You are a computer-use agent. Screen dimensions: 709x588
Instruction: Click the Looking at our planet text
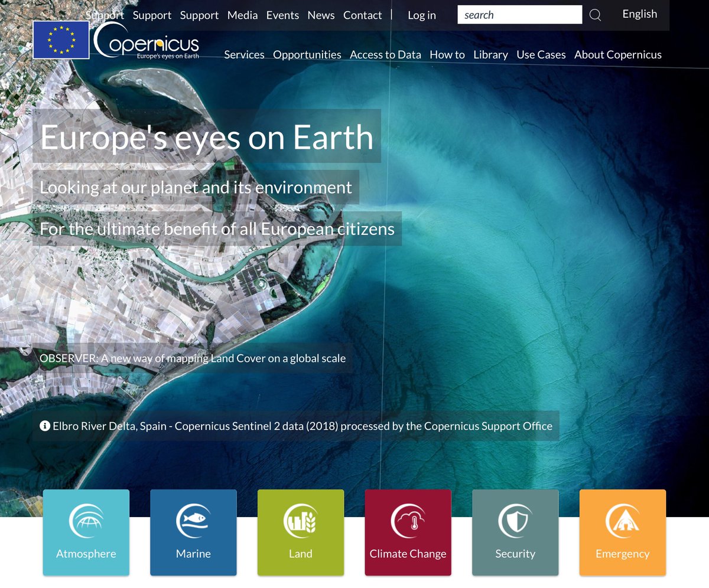point(196,188)
